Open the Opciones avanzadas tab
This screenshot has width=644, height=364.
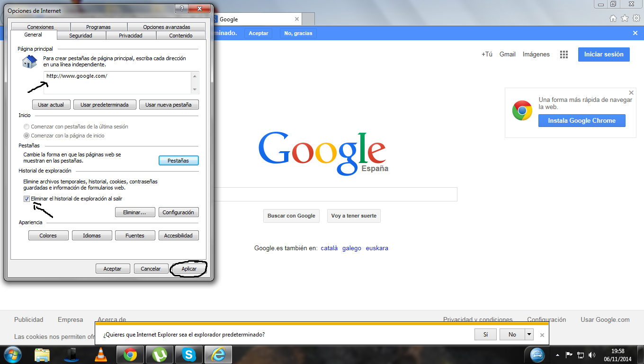(166, 27)
